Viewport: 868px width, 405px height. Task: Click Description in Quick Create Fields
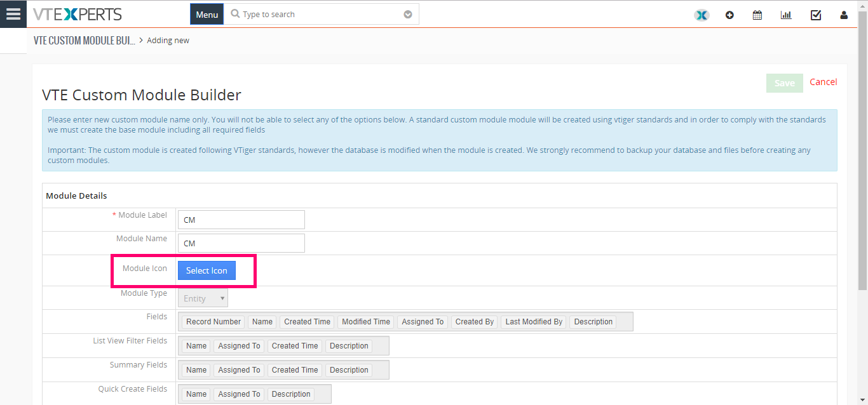tap(291, 394)
